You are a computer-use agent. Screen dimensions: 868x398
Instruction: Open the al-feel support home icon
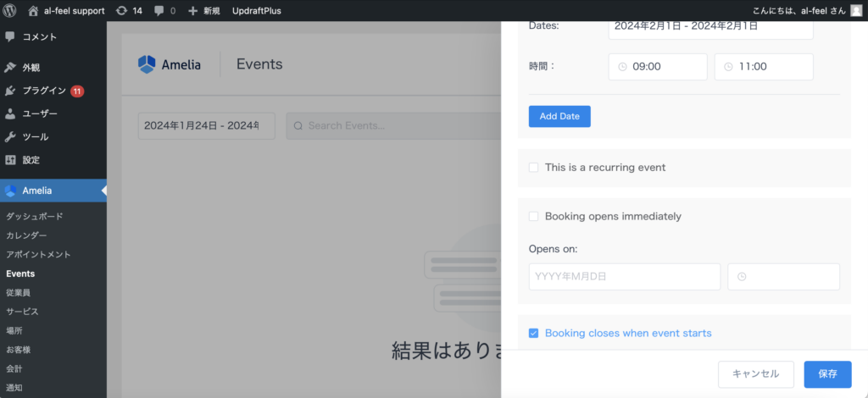point(33,11)
